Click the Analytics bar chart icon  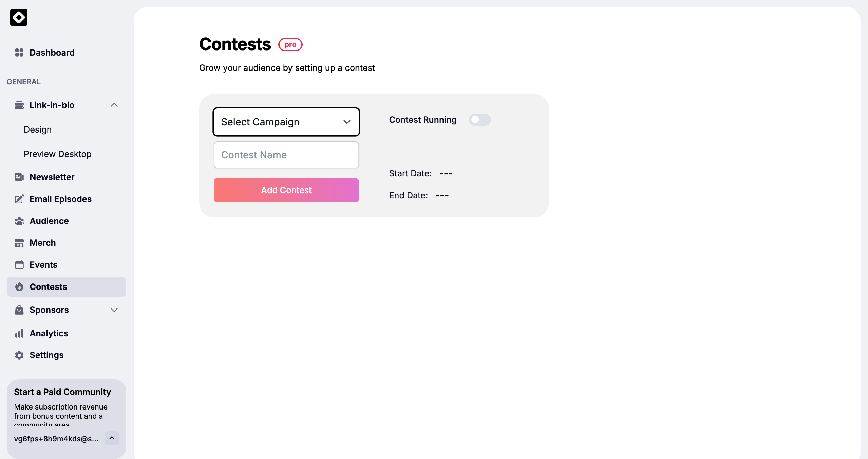pyautogui.click(x=19, y=333)
